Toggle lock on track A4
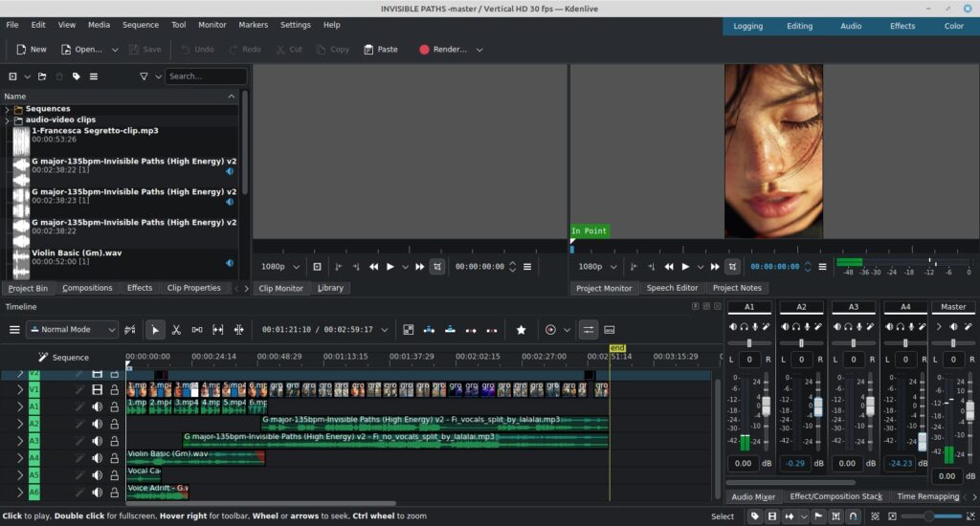The width and height of the screenshot is (980, 526). [x=114, y=458]
